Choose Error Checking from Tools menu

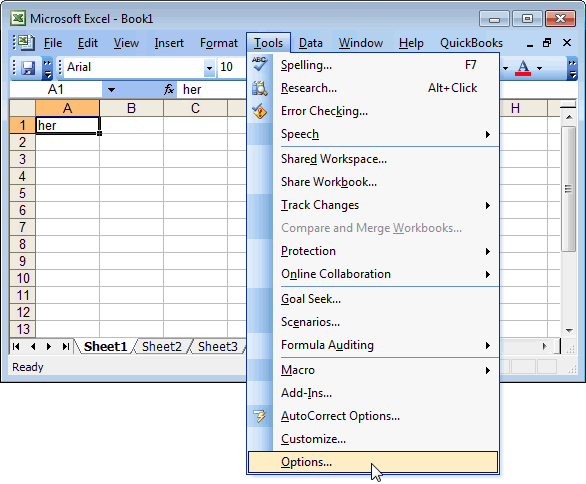(373, 111)
